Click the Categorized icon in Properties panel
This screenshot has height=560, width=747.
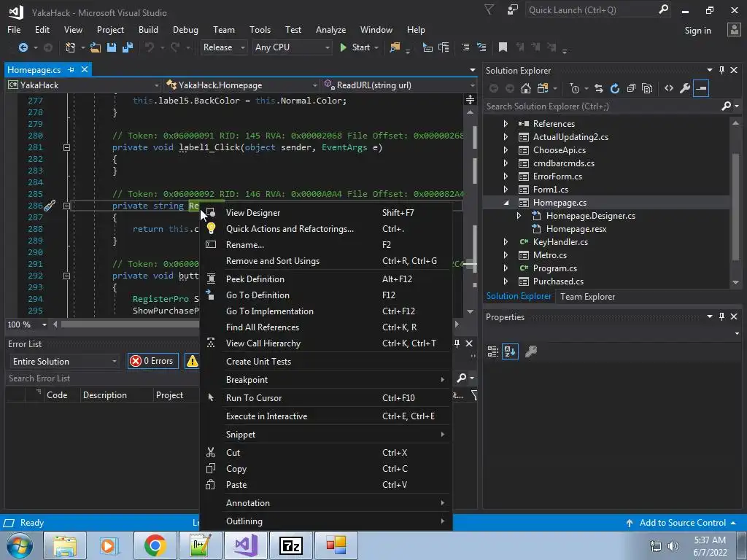[493, 351]
